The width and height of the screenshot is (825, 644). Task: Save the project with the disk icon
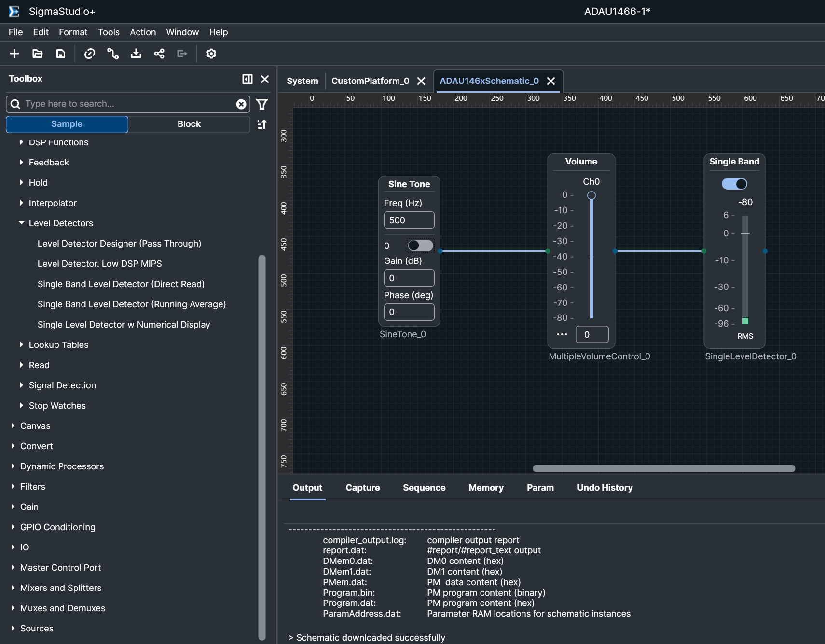click(x=61, y=54)
